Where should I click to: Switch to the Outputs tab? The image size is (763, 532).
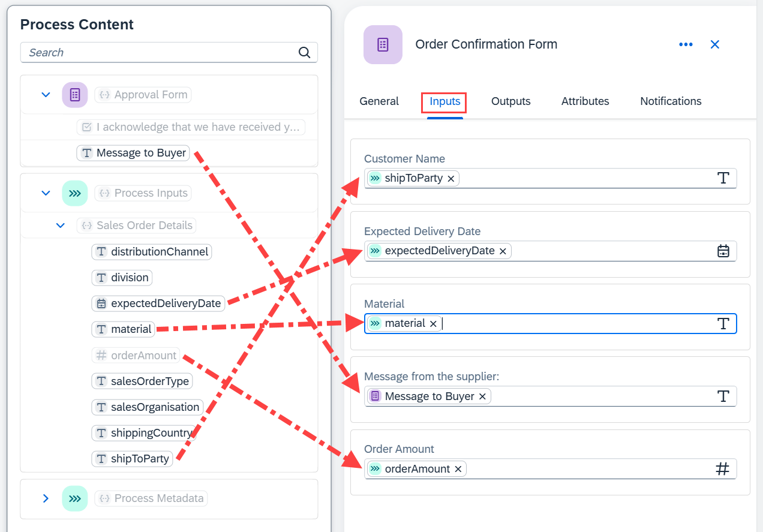(511, 101)
